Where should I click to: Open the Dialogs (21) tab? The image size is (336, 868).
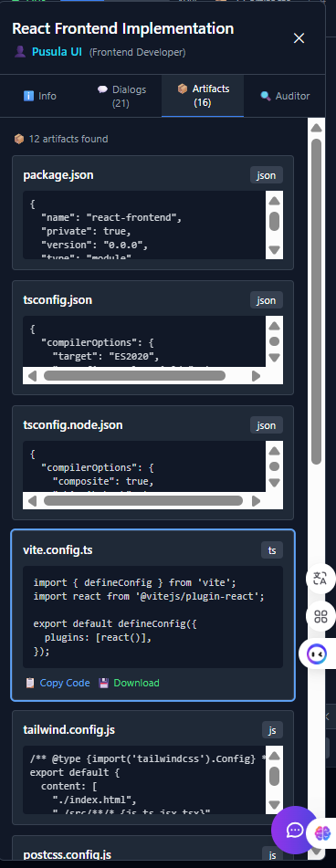(x=121, y=96)
